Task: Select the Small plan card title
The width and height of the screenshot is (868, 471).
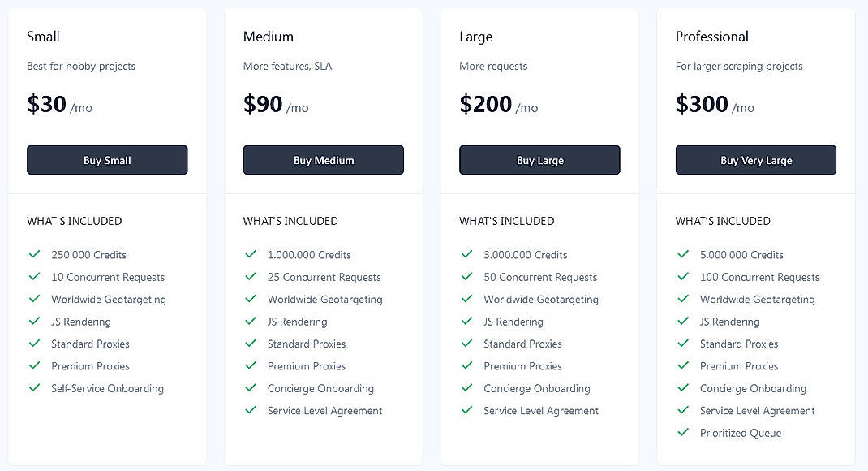Action: pos(43,37)
